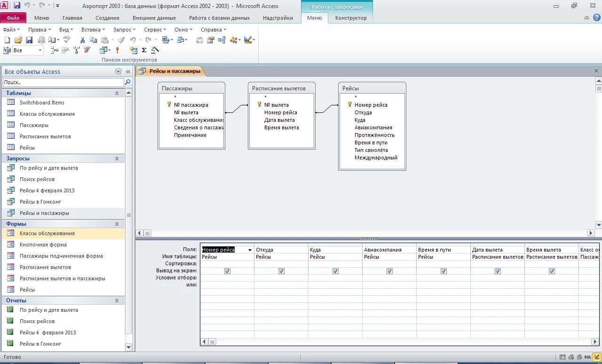Switch to the Главная ribbon tab
The height and width of the screenshot is (364, 602).
(72, 18)
